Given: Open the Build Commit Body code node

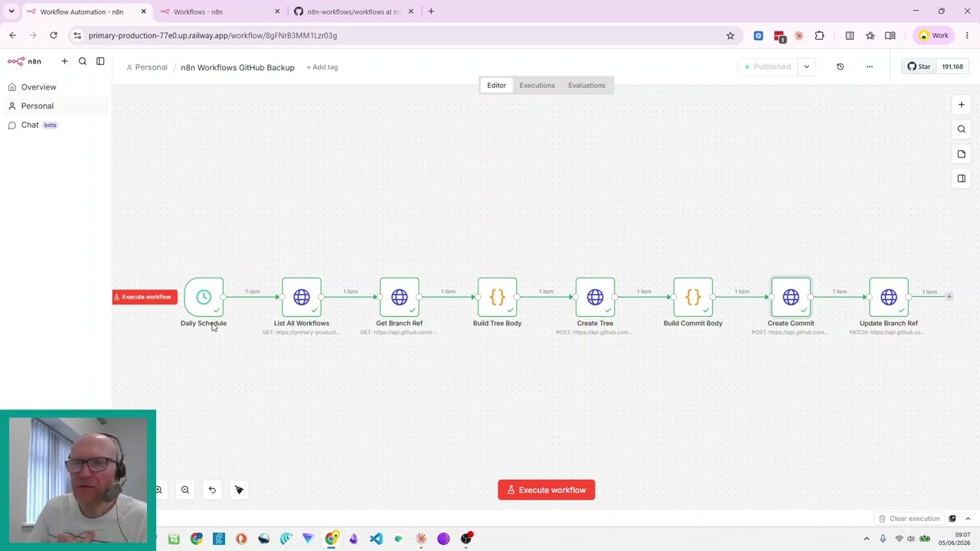Looking at the screenshot, I should point(694,297).
